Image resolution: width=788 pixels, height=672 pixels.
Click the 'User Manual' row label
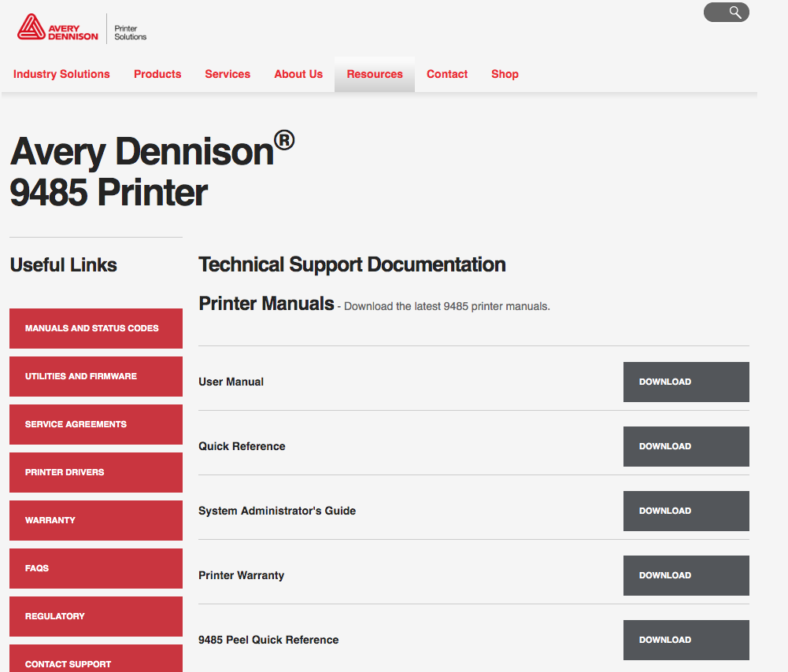click(x=231, y=382)
